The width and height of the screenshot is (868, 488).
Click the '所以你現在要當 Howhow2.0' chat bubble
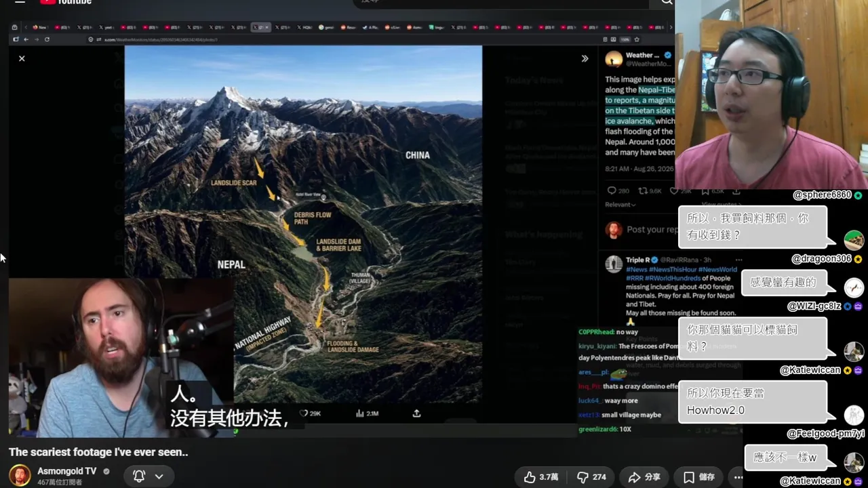753,402
